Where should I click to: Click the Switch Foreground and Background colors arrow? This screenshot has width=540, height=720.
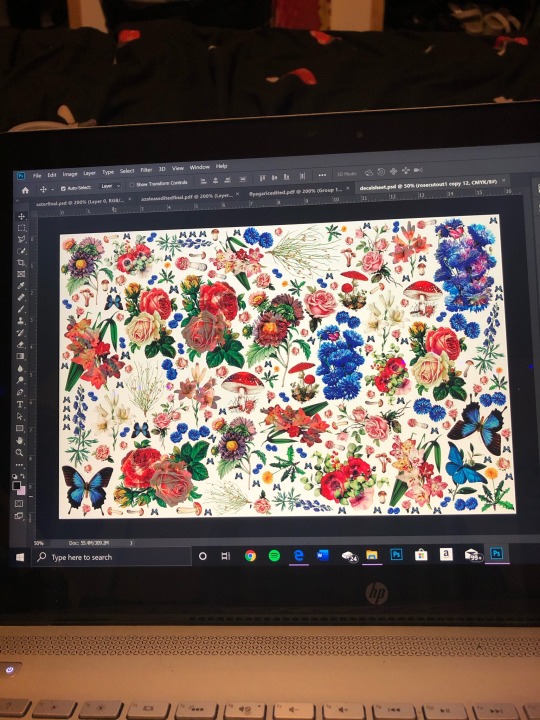(x=23, y=476)
